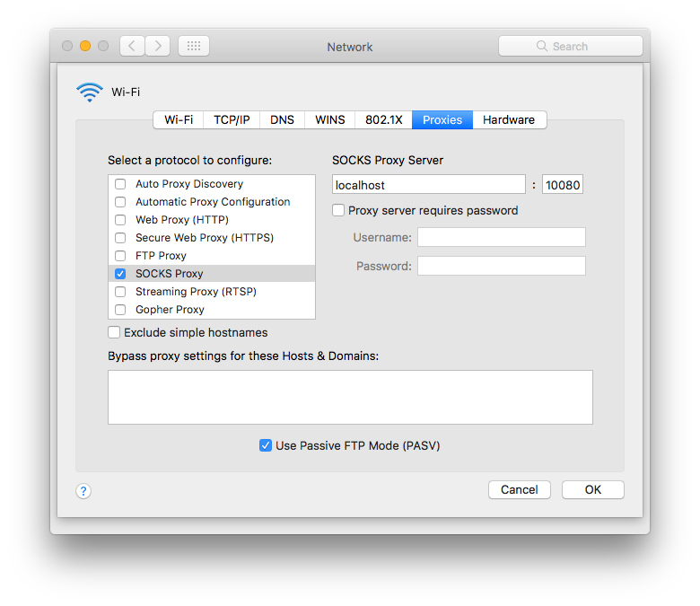Enable Proxy server requires password
The image size is (700, 606).
point(338,210)
